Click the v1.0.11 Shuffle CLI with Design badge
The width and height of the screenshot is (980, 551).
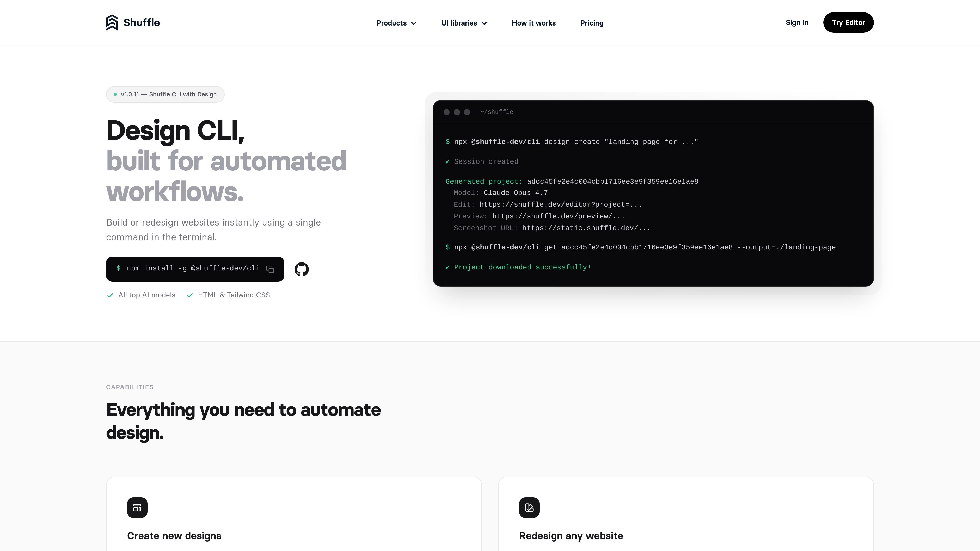click(165, 94)
